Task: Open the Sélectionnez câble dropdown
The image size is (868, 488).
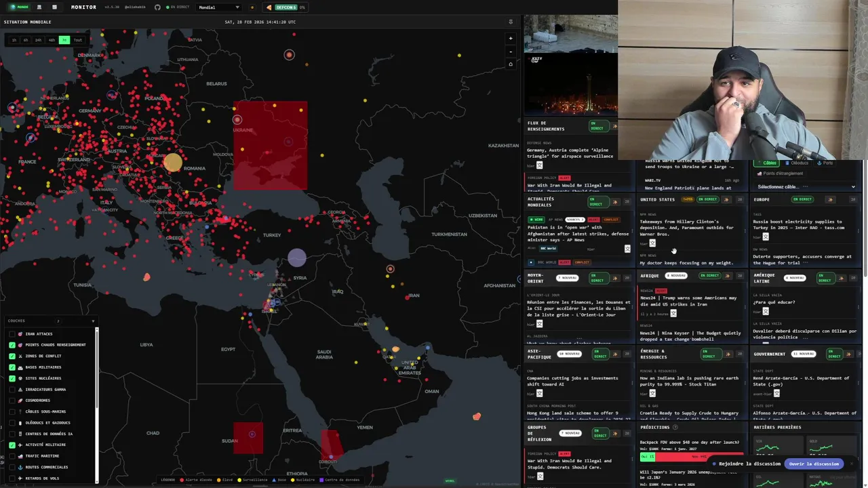Action: 806,186
